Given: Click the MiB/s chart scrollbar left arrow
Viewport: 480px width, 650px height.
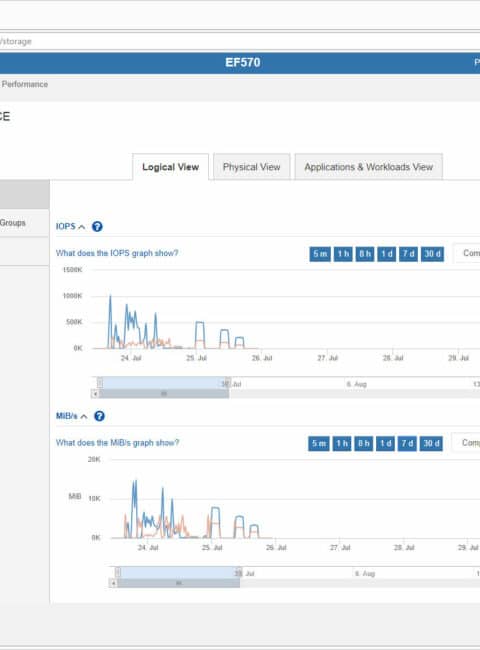Looking at the screenshot, I should [x=113, y=583].
